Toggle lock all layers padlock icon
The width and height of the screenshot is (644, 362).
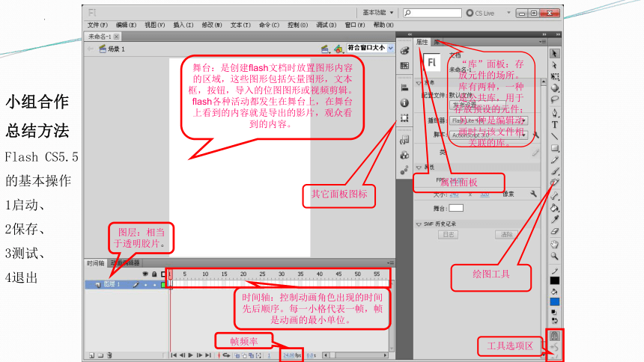pos(154,274)
